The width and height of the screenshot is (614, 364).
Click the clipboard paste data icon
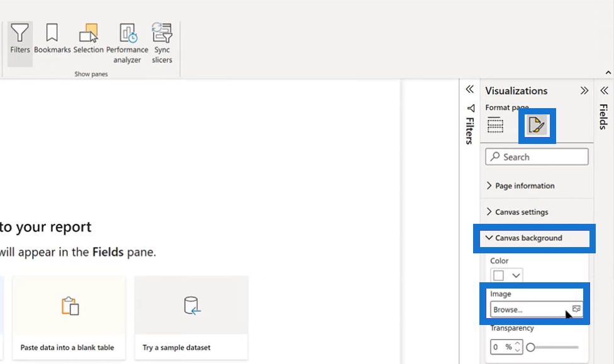coord(70,306)
